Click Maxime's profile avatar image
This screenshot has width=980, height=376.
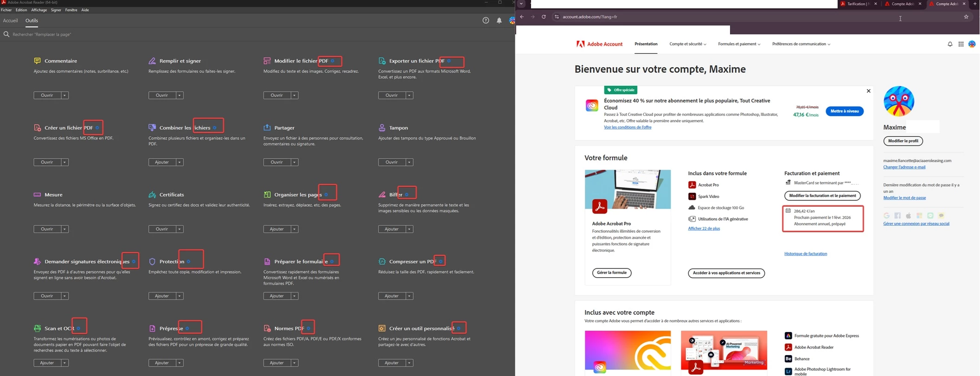tap(899, 101)
